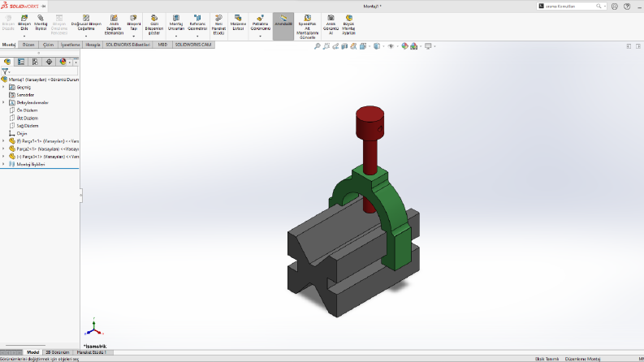Toggle Hide/Show Items eye icon in view toolbar

(391, 46)
